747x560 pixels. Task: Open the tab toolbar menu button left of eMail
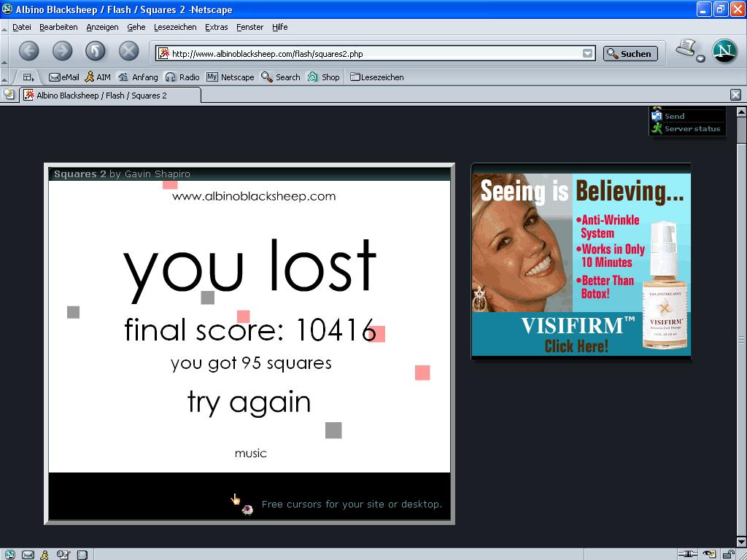[28, 77]
